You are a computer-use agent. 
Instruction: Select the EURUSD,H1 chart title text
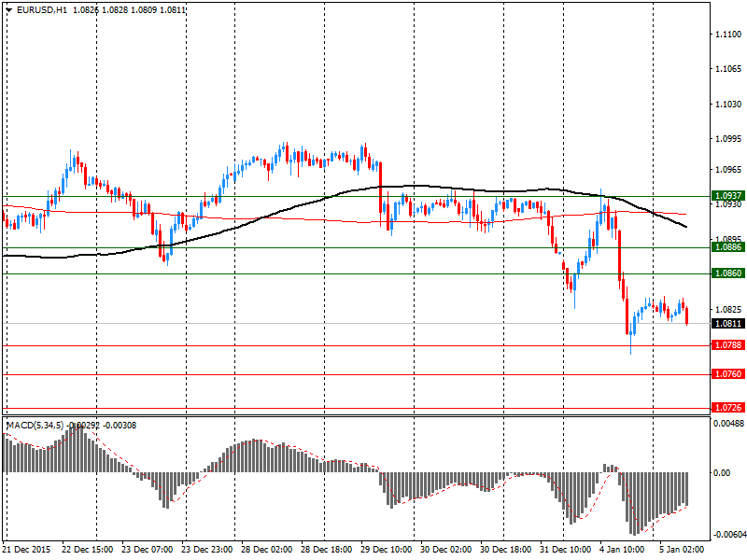coord(41,10)
